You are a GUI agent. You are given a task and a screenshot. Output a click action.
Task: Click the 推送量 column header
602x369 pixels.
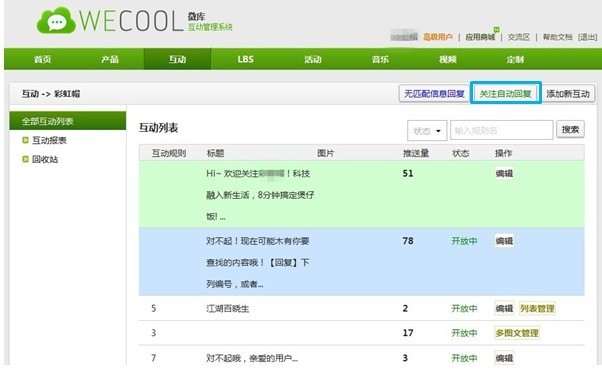pos(416,153)
